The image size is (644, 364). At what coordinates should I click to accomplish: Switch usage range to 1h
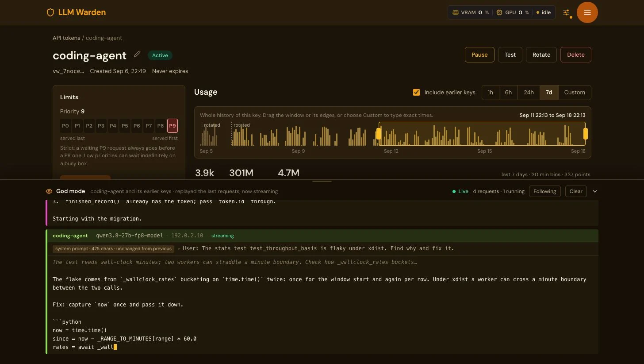coord(491,92)
